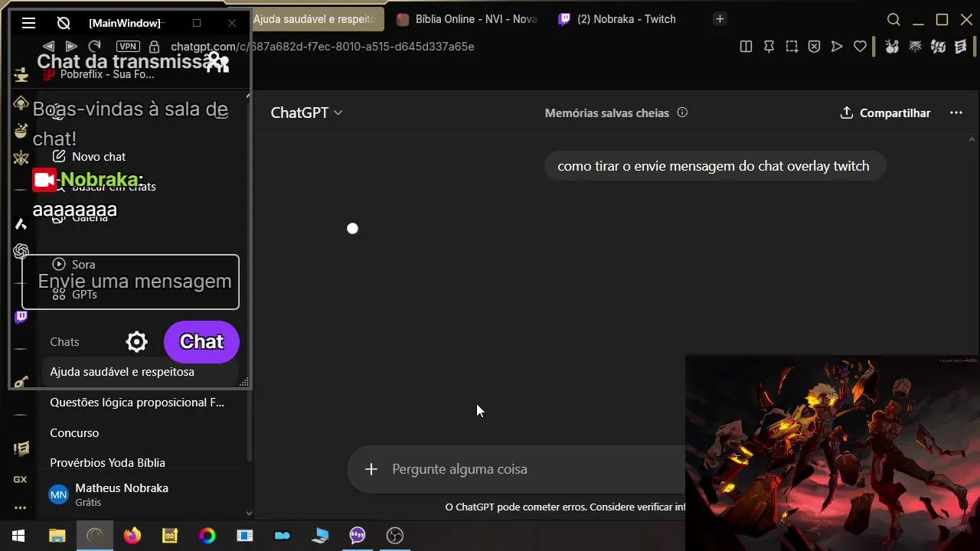Viewport: 980px width, 551px height.
Task: Open File Explorer from taskbar
Action: [57, 536]
